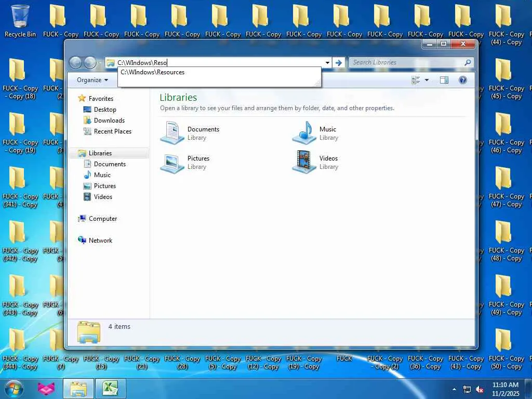Select desktop folder FUCK - Copy (5) - Copy
Viewport: 532px width, 399px height.
(222, 362)
